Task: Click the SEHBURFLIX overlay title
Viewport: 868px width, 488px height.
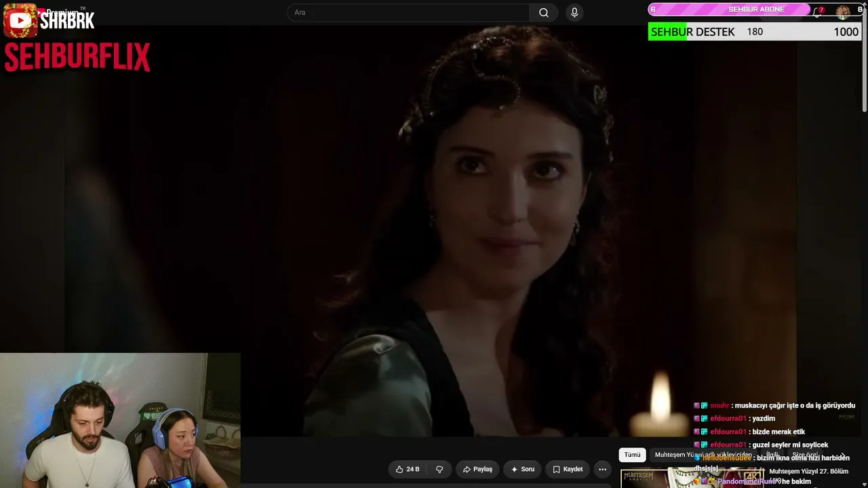Action: coord(77,58)
